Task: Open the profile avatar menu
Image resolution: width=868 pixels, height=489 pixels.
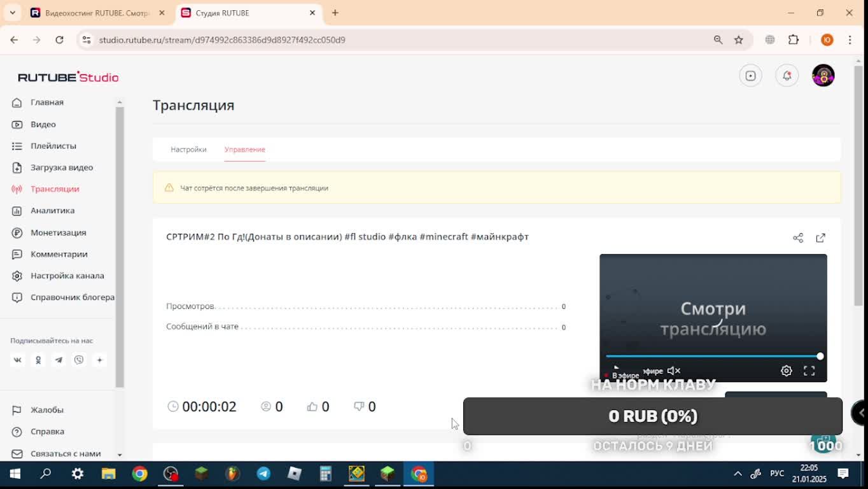Action: coord(823,76)
